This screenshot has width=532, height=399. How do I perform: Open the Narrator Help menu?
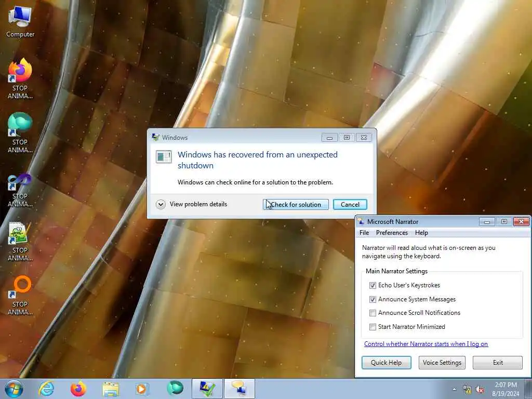pos(421,233)
